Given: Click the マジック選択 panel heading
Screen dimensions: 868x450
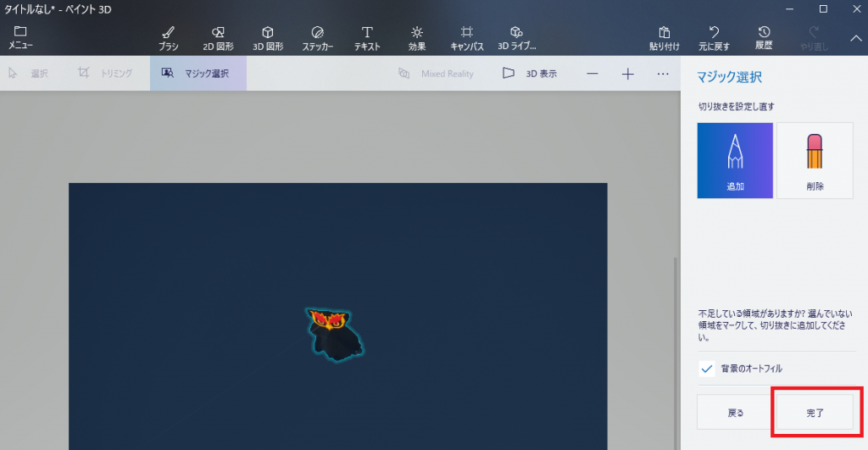Looking at the screenshot, I should (x=729, y=77).
